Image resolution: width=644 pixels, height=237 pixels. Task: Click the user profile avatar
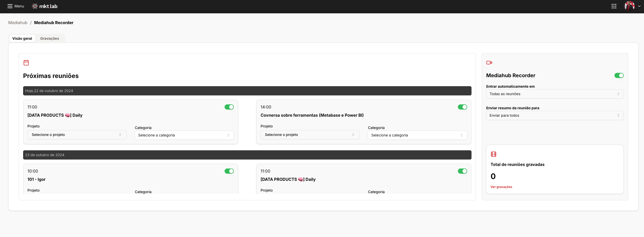click(x=630, y=6)
